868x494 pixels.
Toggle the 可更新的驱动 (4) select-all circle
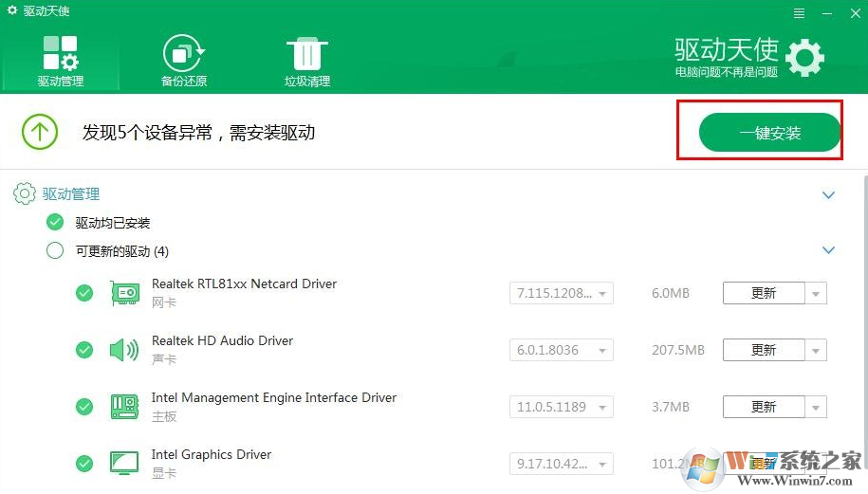point(55,250)
